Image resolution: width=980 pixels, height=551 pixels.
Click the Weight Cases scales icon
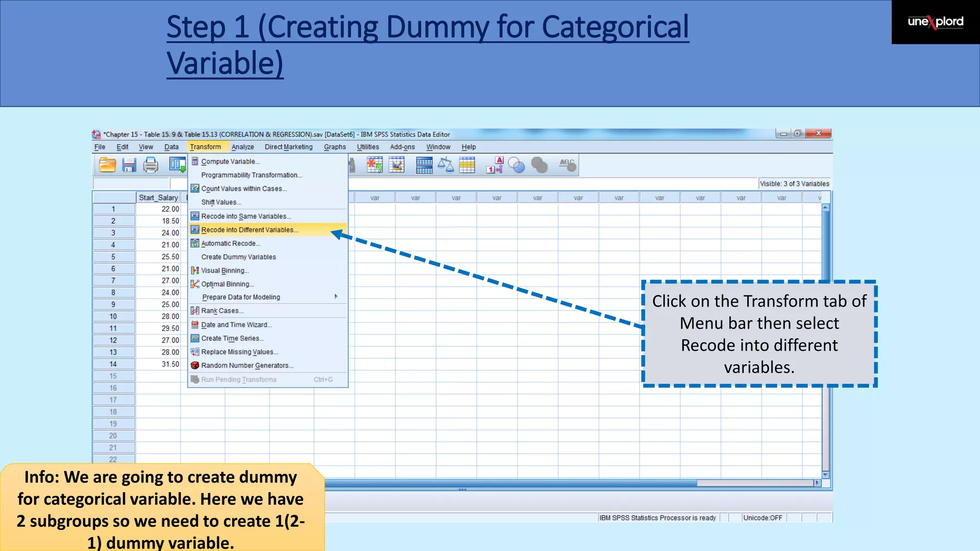[445, 165]
